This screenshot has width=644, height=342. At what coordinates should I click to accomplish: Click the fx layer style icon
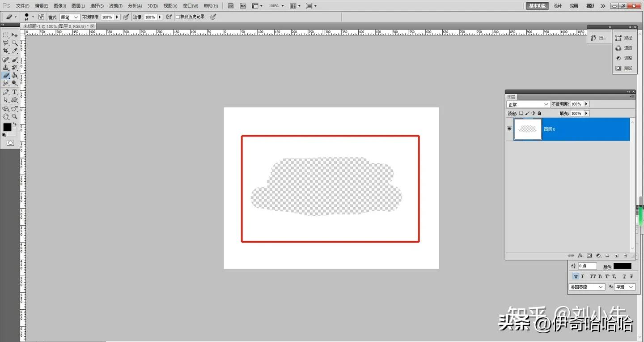point(580,255)
